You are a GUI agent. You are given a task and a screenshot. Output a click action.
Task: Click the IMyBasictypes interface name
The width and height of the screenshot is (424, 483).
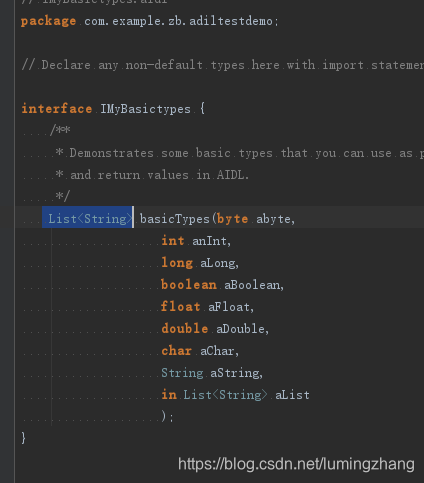pos(146,109)
